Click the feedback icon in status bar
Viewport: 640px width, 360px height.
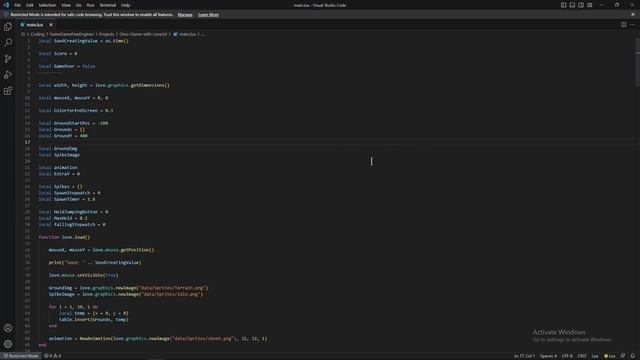tap(623, 356)
